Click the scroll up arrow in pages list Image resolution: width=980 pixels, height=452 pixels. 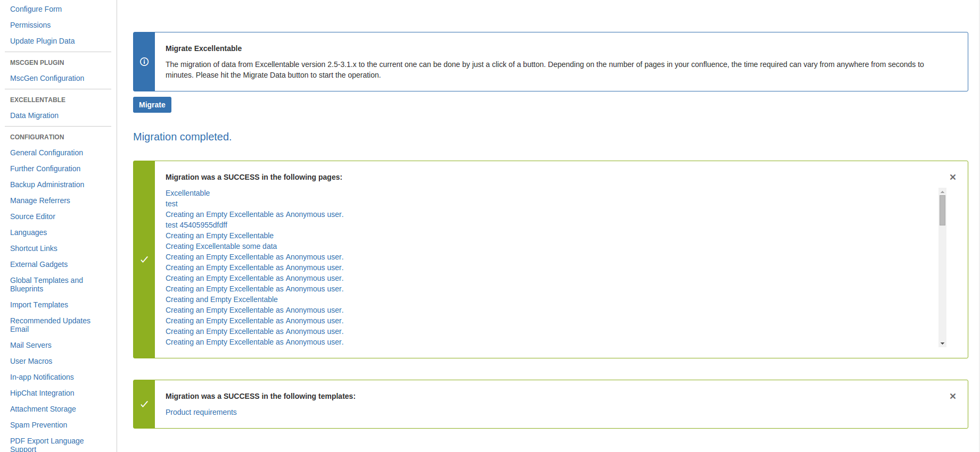click(942, 191)
